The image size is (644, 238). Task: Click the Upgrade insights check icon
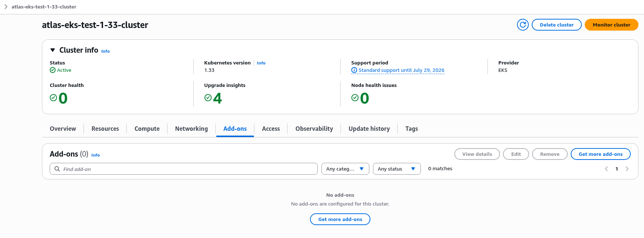tap(208, 98)
